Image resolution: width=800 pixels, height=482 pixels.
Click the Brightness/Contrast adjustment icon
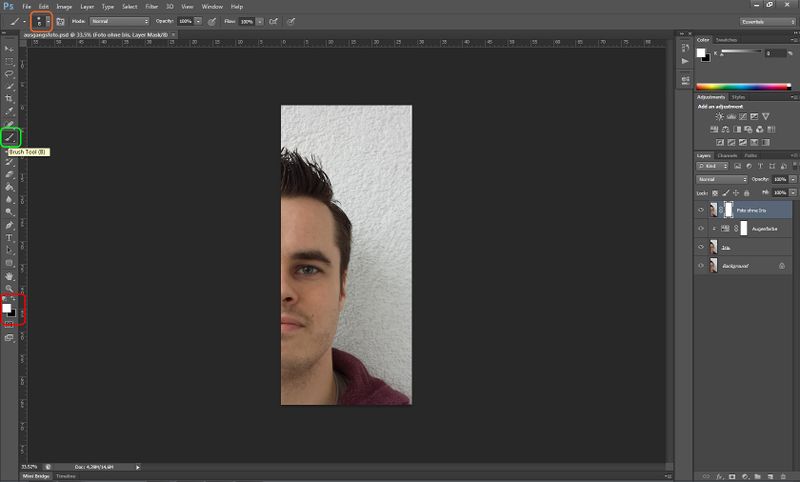tap(718, 117)
